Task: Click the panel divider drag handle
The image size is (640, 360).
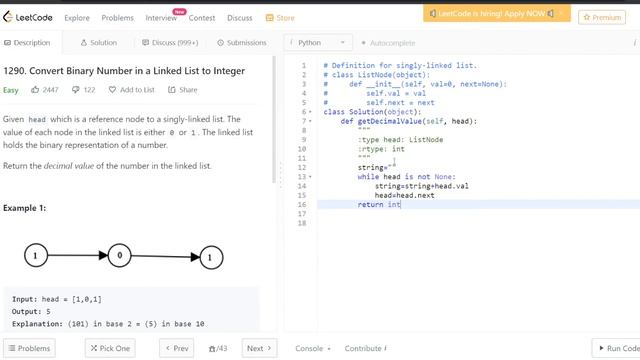Action: [280, 175]
